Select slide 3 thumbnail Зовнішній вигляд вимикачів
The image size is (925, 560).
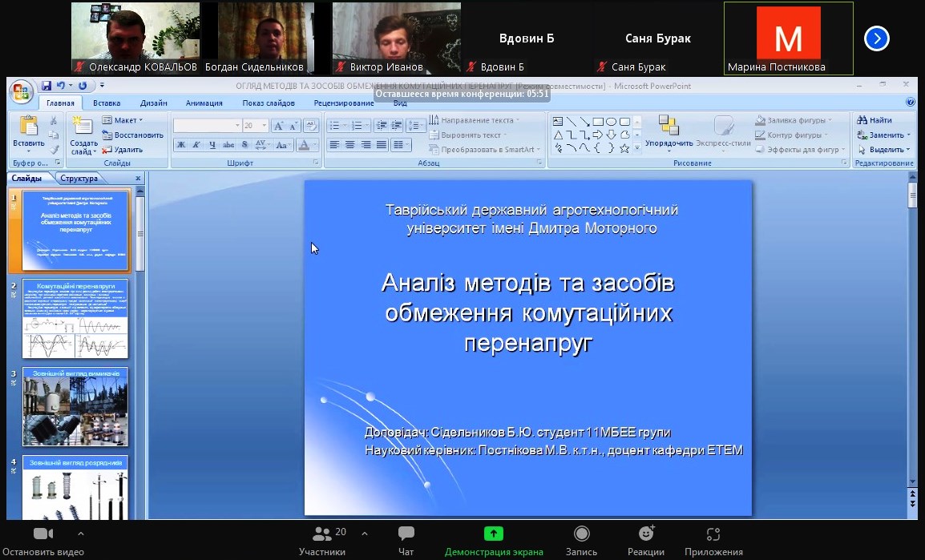coord(75,407)
